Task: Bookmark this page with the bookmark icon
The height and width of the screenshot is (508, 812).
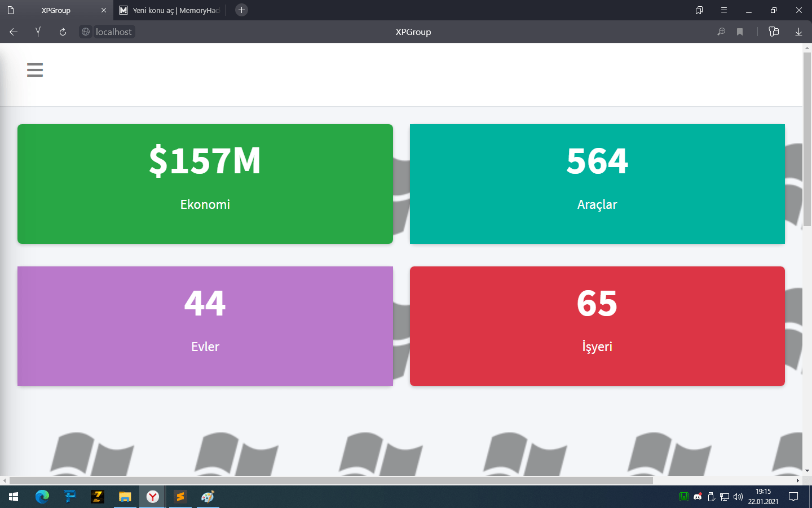Action: click(x=740, y=32)
